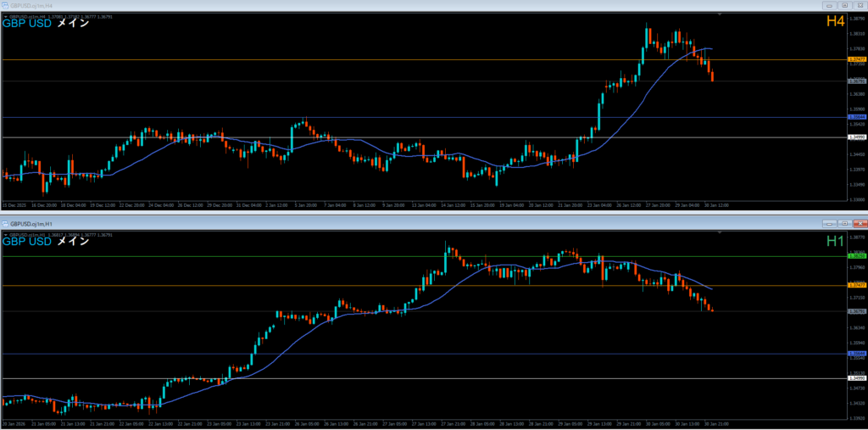Select the white 1.34990 price label on H4 chart

tap(856, 137)
